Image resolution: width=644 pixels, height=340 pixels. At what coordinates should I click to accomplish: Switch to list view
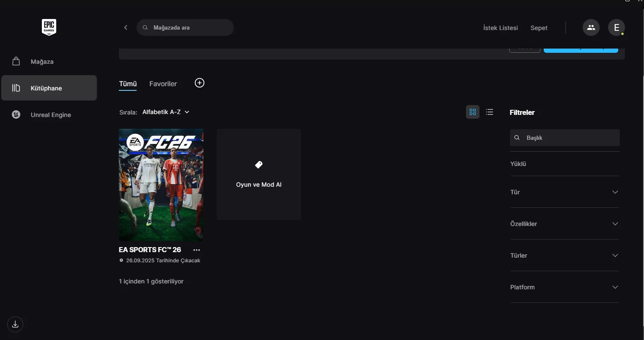[x=490, y=112]
